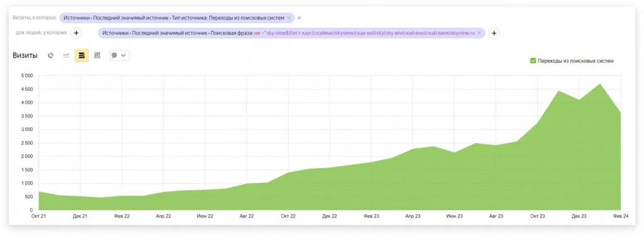644x236 pixels.
Task: Click the Фев 24 axis label
Action: click(621, 216)
